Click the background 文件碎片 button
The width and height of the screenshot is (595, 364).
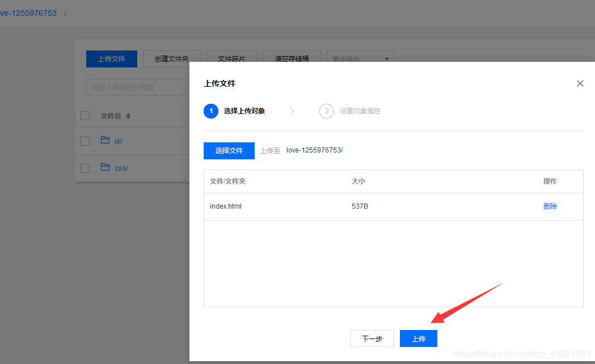point(232,57)
